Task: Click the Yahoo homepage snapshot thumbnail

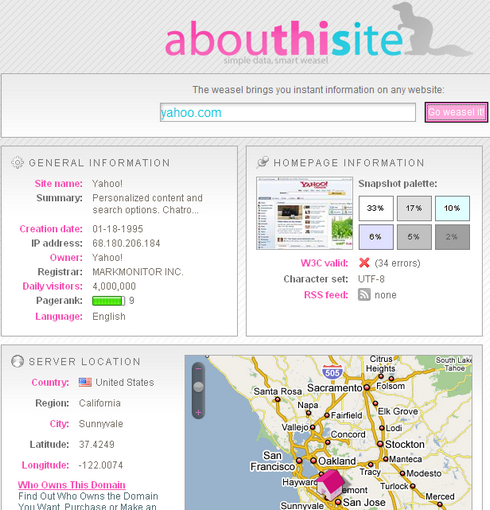Action: coord(304,213)
